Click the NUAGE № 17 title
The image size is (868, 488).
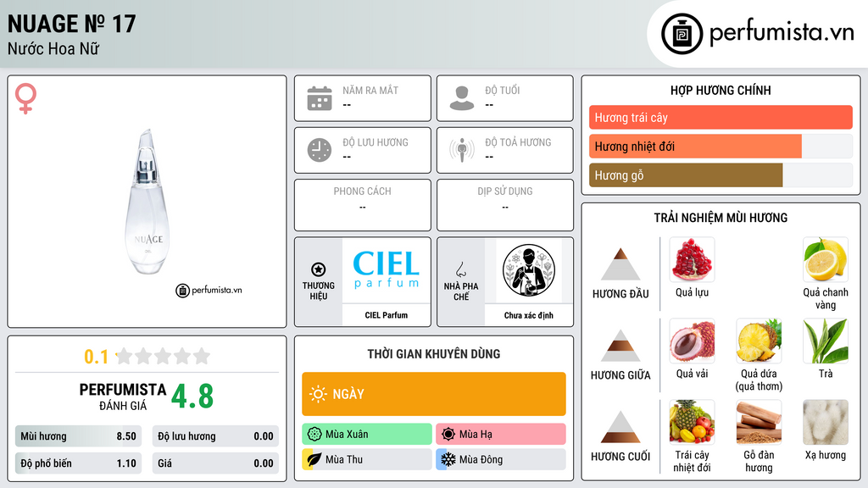[x=71, y=24]
